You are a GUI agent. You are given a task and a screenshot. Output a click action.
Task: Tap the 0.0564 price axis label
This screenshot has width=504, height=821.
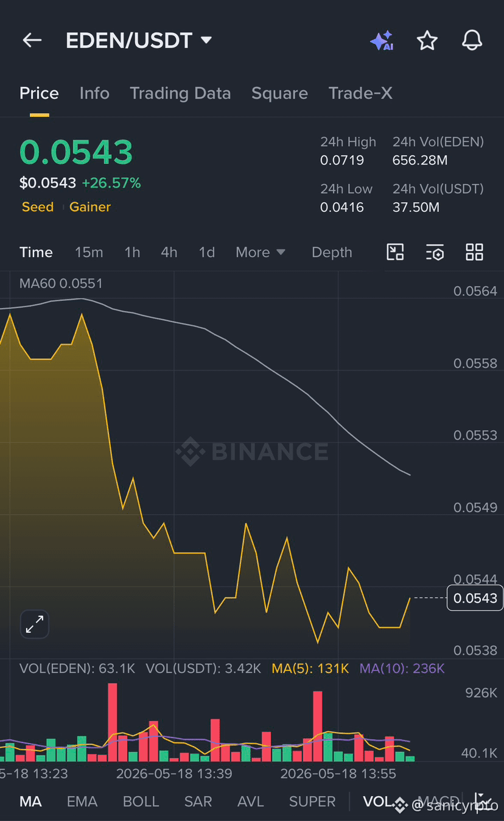(x=475, y=291)
